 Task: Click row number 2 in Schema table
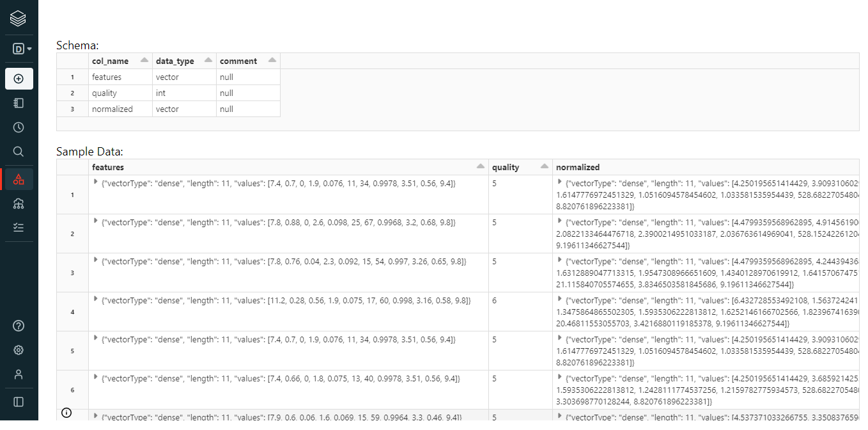72,93
